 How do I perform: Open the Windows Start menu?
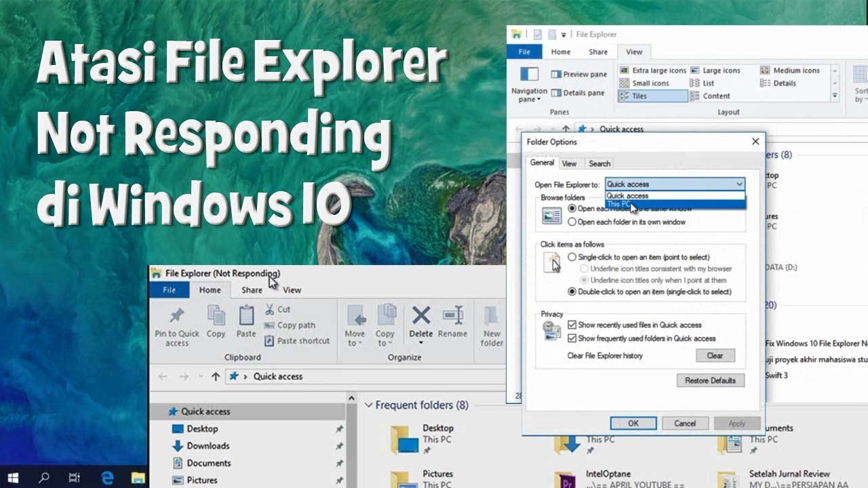pos(13,478)
